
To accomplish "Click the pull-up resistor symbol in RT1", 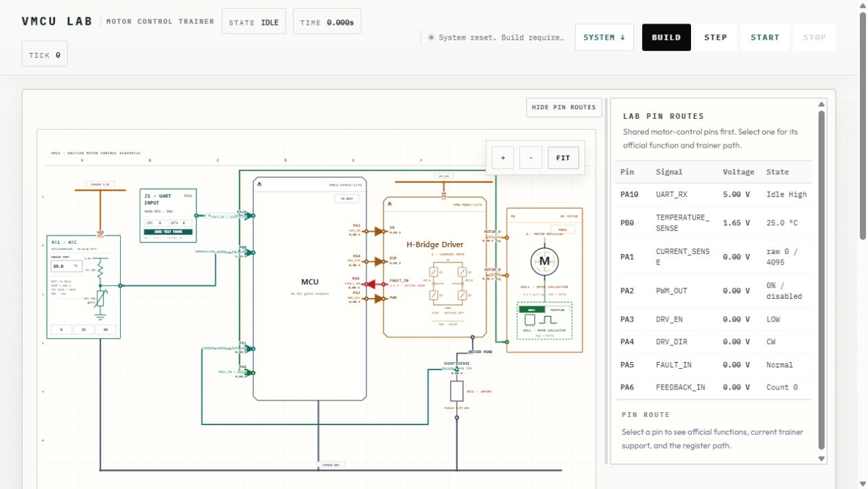I will pyautogui.click(x=101, y=271).
